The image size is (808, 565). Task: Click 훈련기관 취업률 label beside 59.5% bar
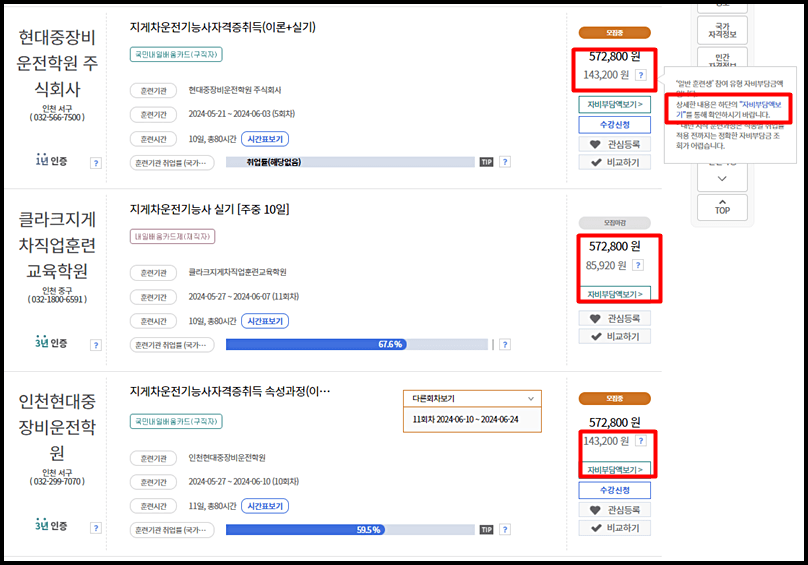pyautogui.click(x=172, y=530)
